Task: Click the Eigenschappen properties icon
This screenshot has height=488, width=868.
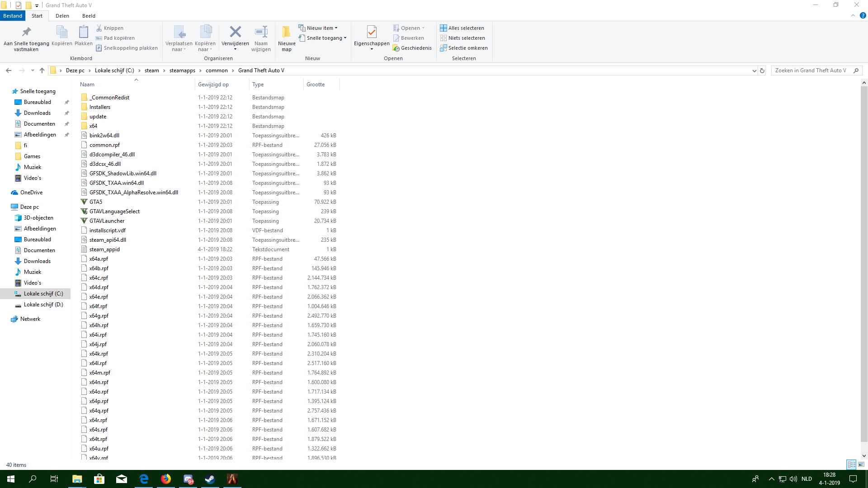Action: pos(372,33)
